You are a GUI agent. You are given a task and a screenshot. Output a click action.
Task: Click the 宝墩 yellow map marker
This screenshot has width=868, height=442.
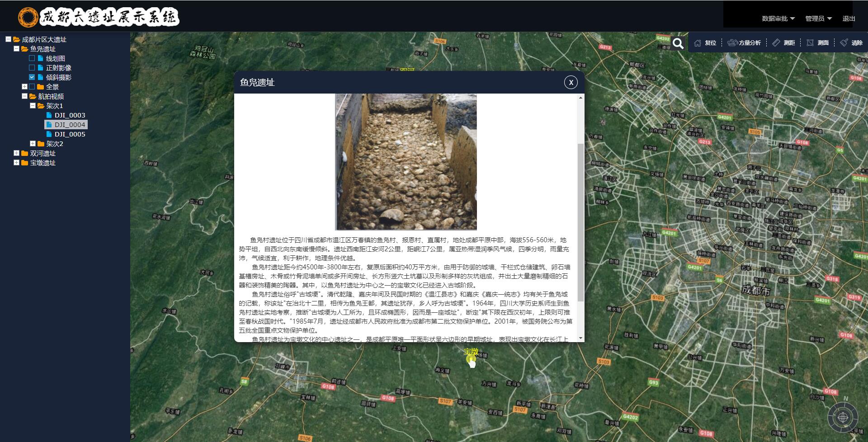[x=471, y=359]
